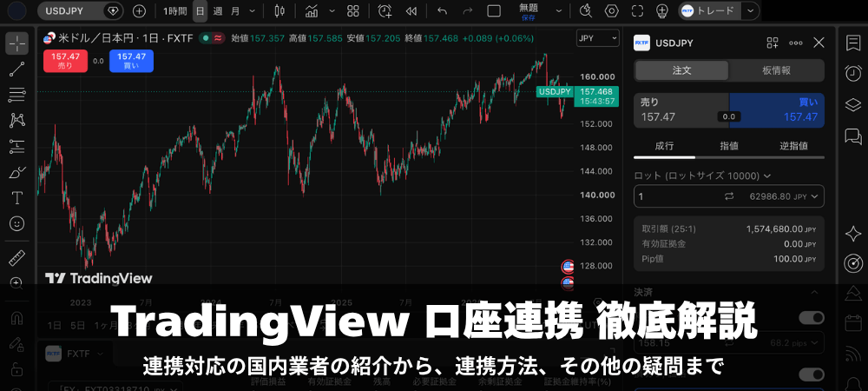The image size is (868, 391).
Task: Open the alerts clock in right sidebar
Action: tap(853, 72)
